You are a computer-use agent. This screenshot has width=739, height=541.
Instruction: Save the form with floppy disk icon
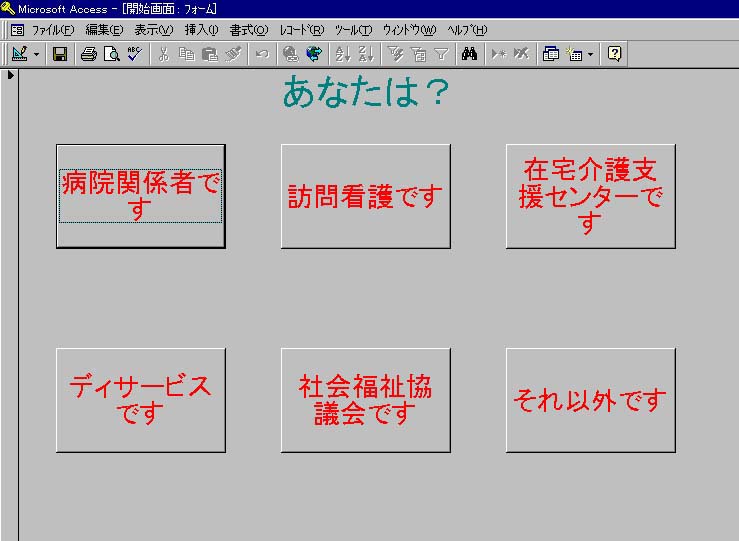pyautogui.click(x=60, y=54)
